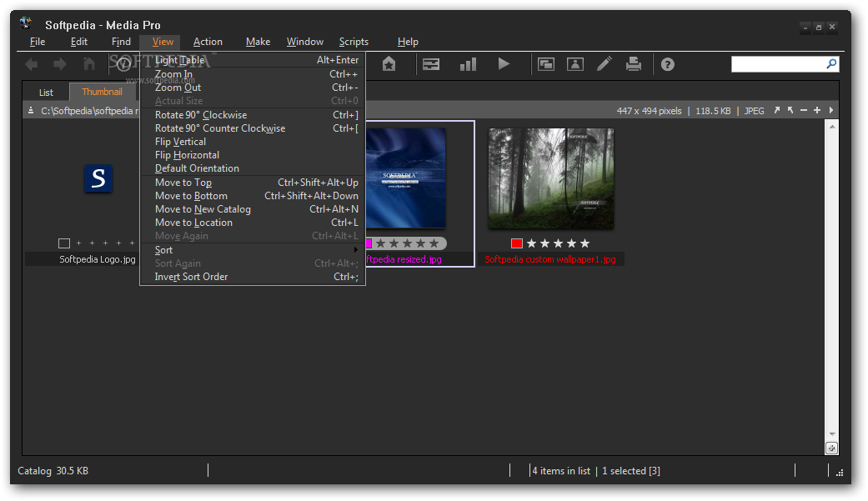Screen dimensions: 868x501
Task: Click the printer toolbar icon
Action: [634, 64]
